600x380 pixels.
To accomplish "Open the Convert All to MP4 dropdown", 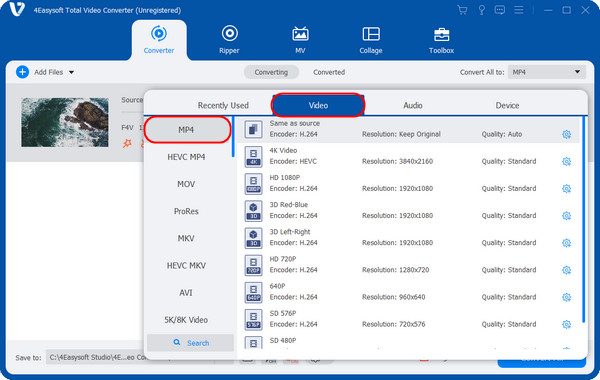I will point(546,72).
